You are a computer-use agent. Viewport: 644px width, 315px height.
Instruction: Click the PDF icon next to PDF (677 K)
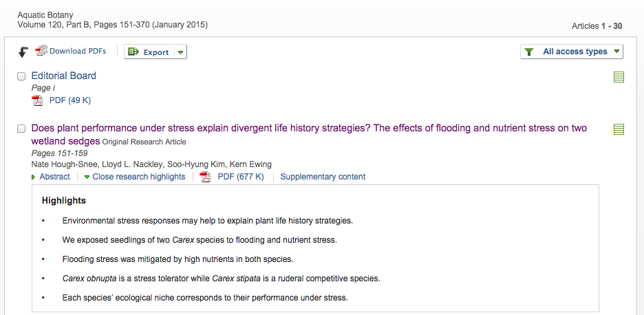205,177
